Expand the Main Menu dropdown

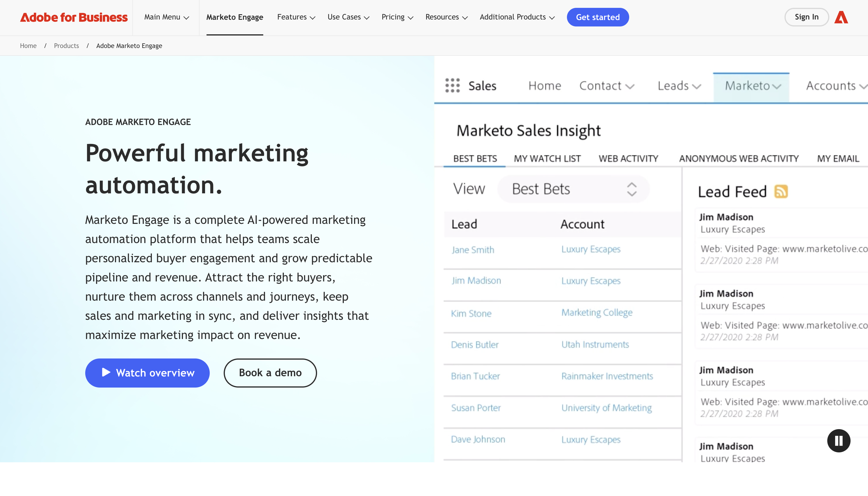point(166,17)
